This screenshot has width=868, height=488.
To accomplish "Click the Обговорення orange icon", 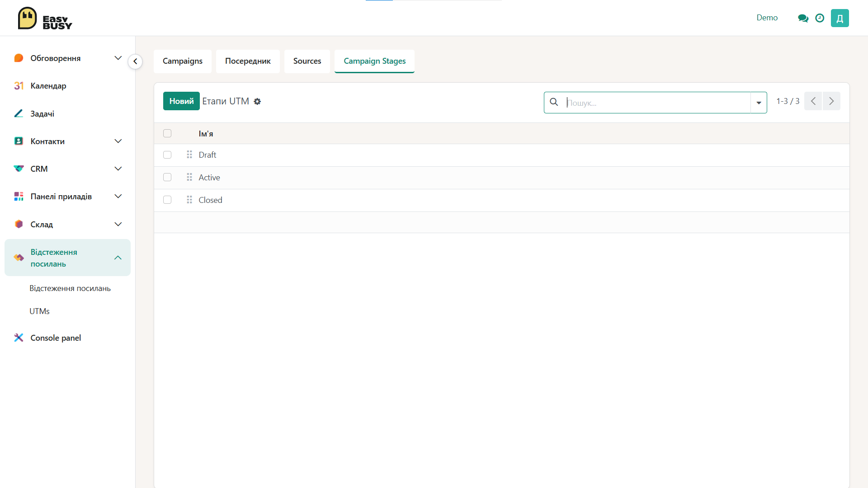I will [19, 58].
